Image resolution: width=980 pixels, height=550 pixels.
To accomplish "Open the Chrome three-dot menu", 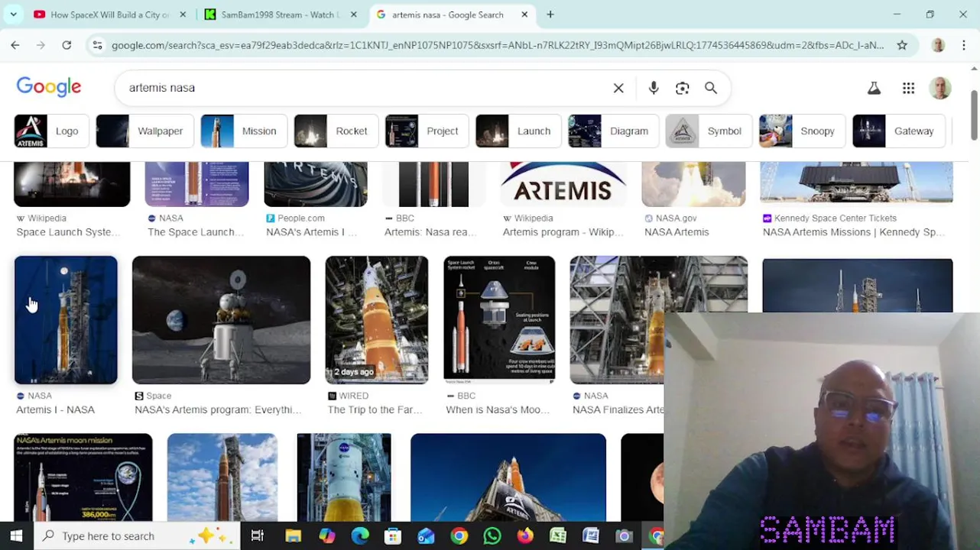I will point(964,45).
